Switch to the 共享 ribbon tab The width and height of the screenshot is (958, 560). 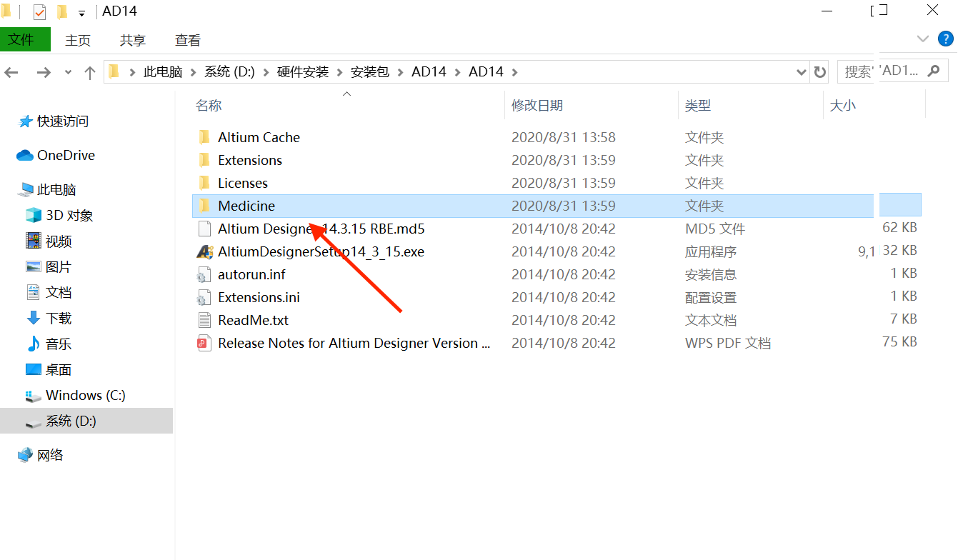click(133, 41)
